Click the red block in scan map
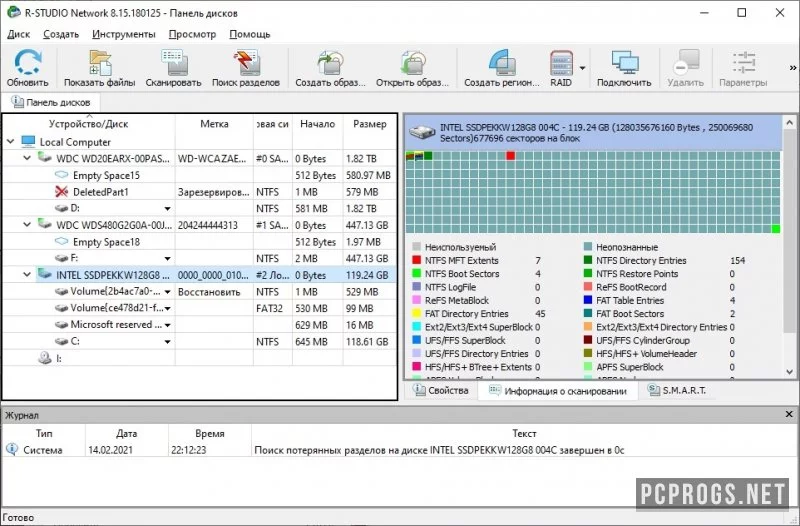 point(511,156)
